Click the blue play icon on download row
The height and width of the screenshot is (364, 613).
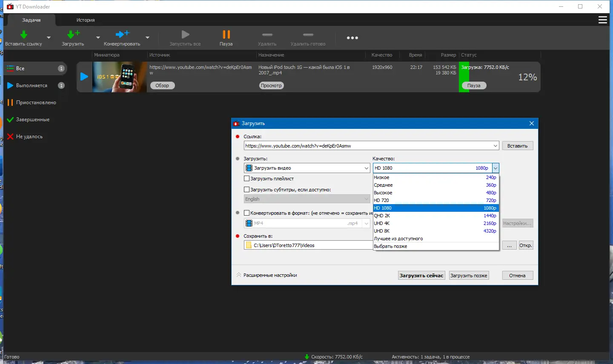(84, 77)
